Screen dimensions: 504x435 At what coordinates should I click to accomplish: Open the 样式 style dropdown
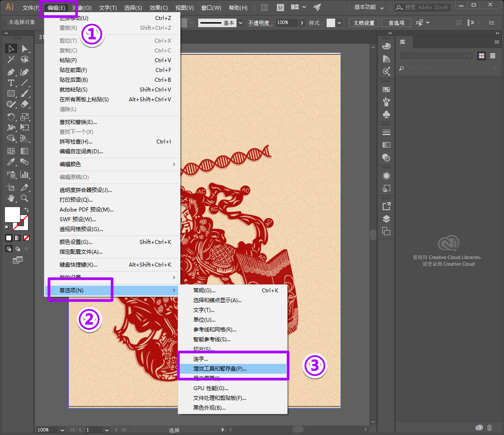tap(339, 23)
